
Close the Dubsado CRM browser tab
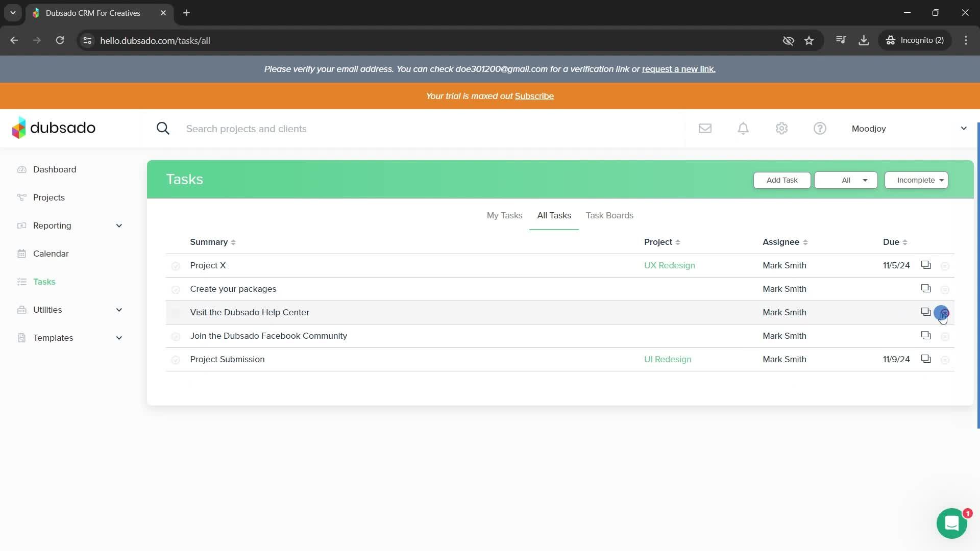click(x=163, y=13)
